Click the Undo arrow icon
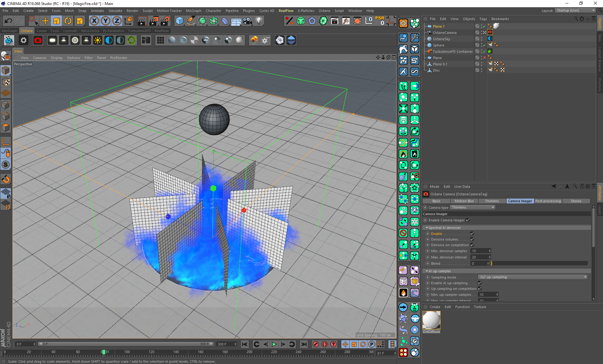The image size is (603, 364). click(8, 21)
